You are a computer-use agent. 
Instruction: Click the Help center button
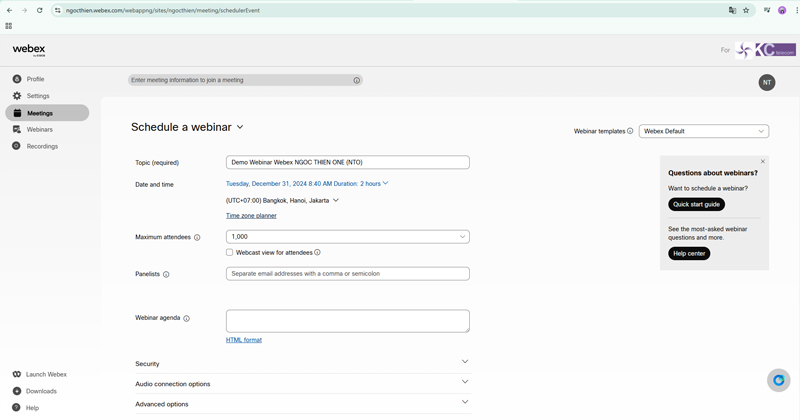689,254
